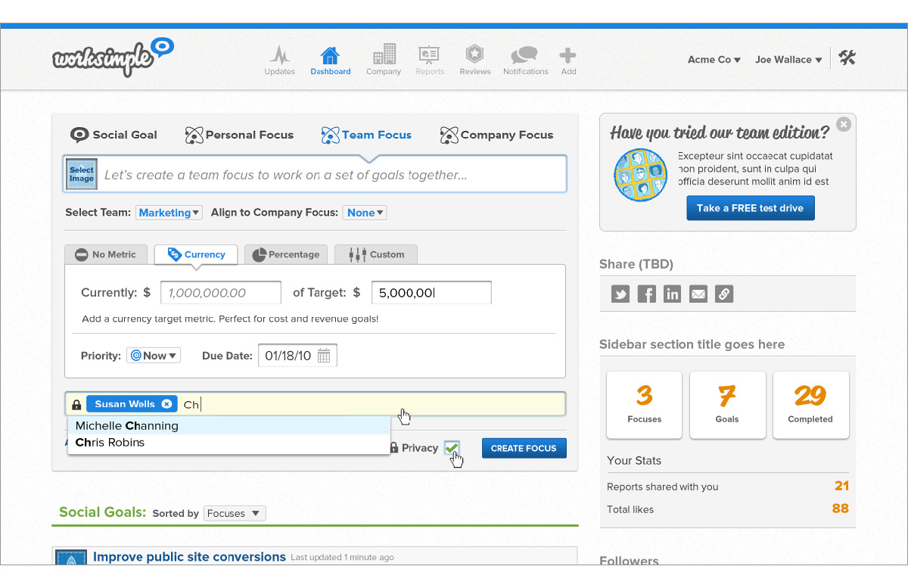Open calendar picker beside due date

(x=324, y=356)
